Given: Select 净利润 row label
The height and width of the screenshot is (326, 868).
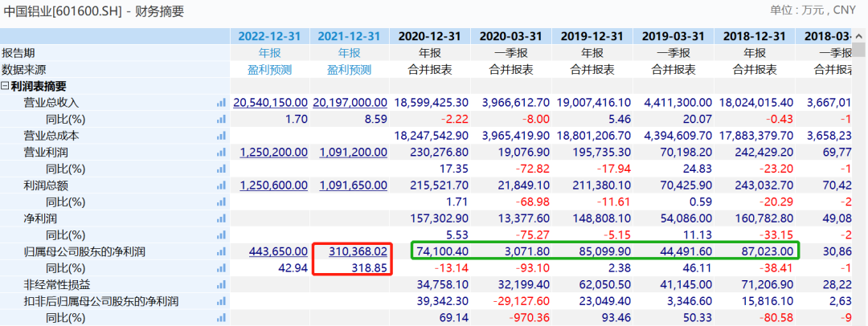Looking at the screenshot, I should click(40, 218).
